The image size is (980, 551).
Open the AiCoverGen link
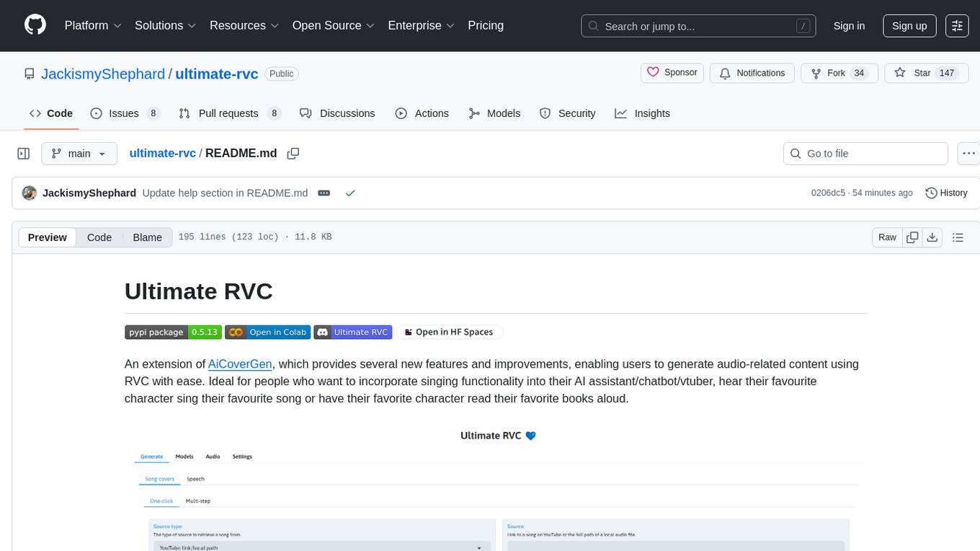click(240, 363)
